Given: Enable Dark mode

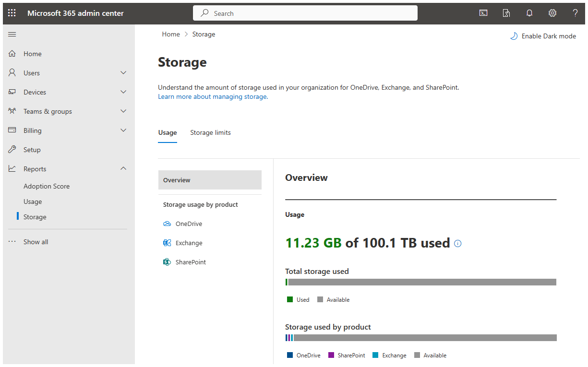Looking at the screenshot, I should [x=543, y=36].
